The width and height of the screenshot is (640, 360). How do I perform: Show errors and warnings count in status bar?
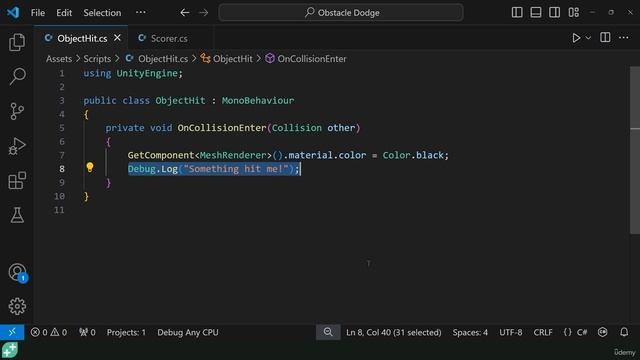(49, 332)
